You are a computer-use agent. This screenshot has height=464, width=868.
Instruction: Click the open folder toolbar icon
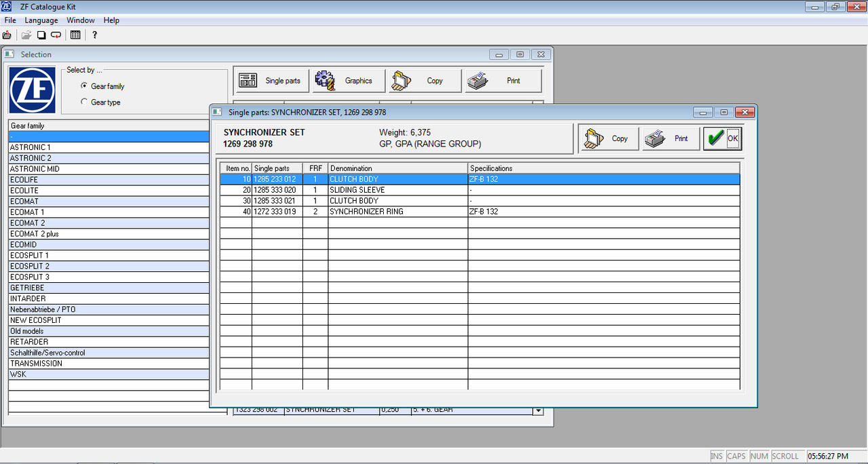coord(26,35)
